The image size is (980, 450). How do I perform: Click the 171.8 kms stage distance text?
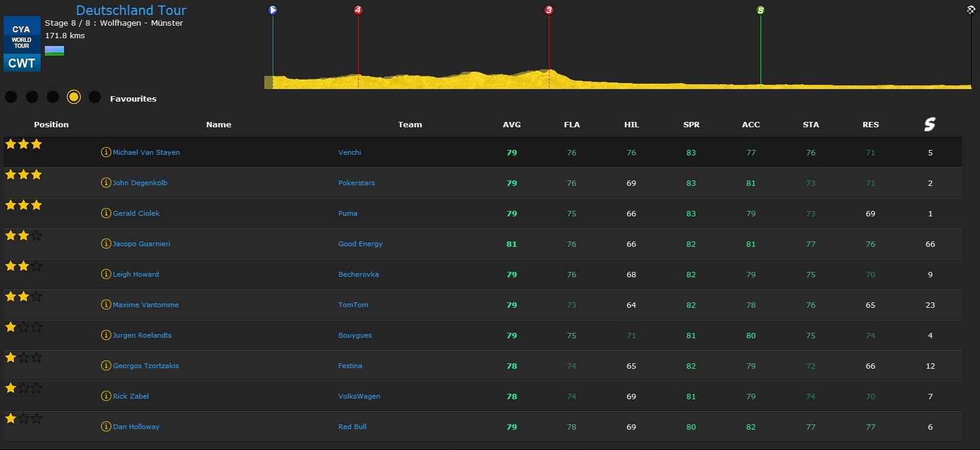click(x=65, y=35)
